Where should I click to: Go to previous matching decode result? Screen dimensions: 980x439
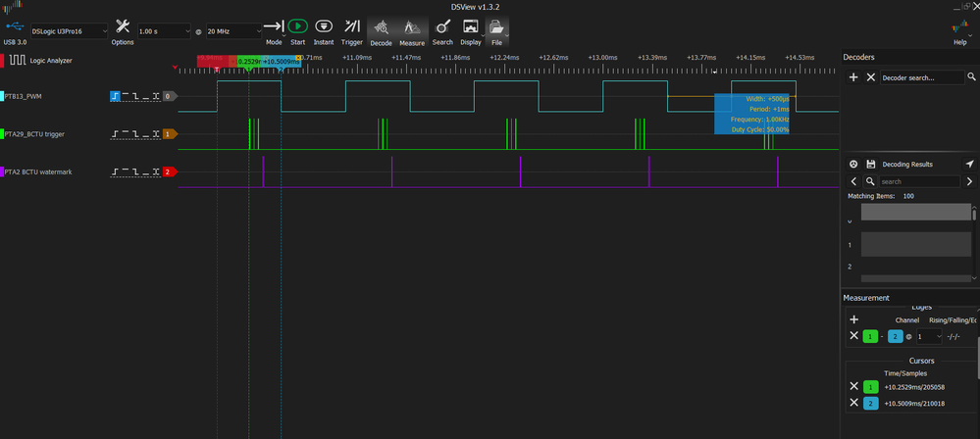pos(853,181)
